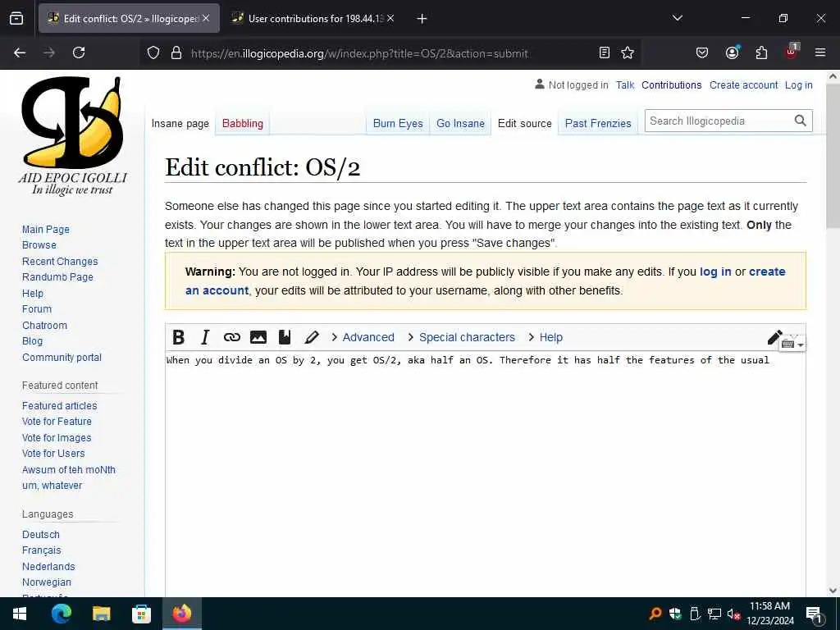Select Nederlands language link

(x=48, y=566)
